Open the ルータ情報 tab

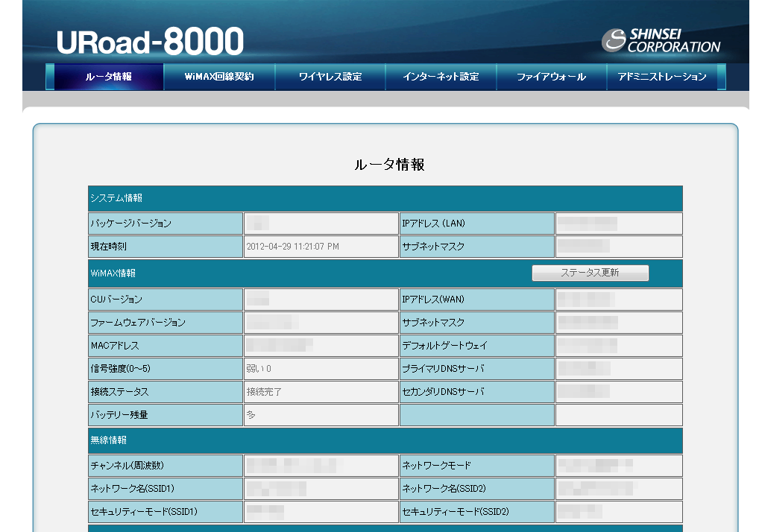(x=108, y=77)
